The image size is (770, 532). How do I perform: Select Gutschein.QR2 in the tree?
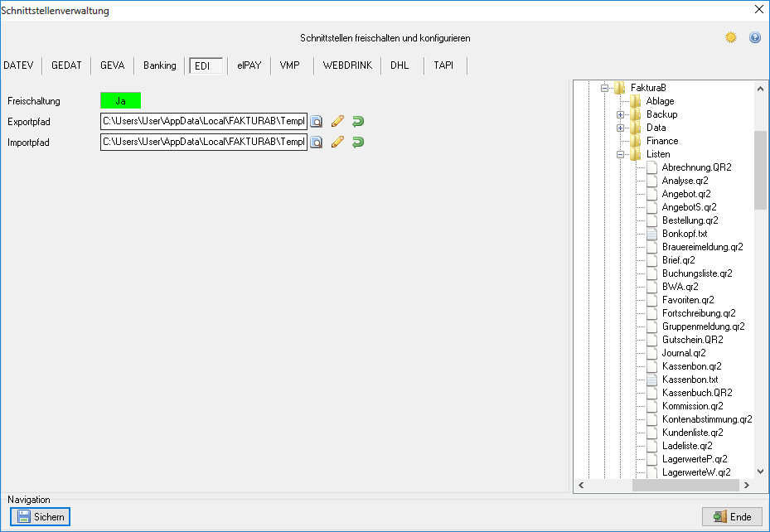[692, 340]
